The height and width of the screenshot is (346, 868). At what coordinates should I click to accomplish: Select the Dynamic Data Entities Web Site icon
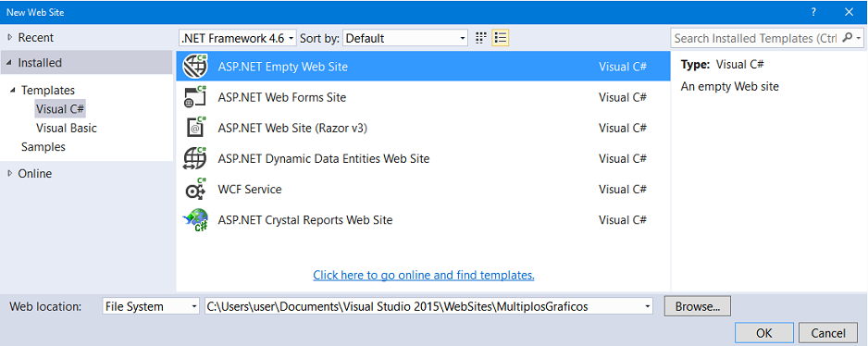pos(195,158)
